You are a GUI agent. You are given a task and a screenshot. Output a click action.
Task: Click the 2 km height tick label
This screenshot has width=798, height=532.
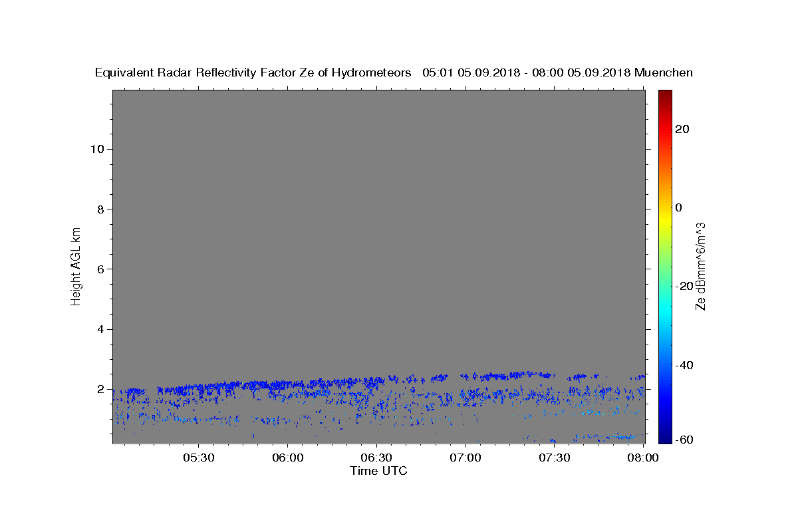[x=101, y=389]
